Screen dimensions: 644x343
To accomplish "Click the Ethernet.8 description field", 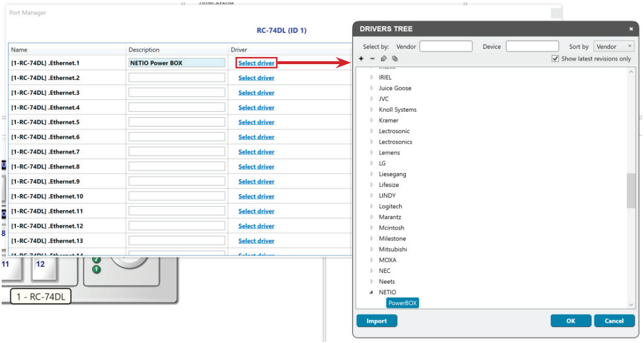I will 176,167.
